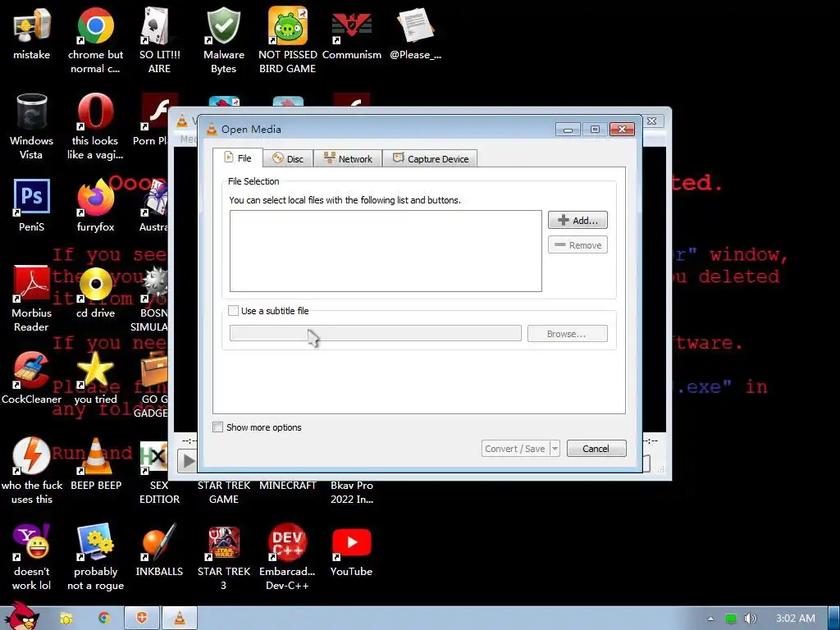Open 'Bkav Pro 2022 In...' desktop shortcut

(351, 492)
